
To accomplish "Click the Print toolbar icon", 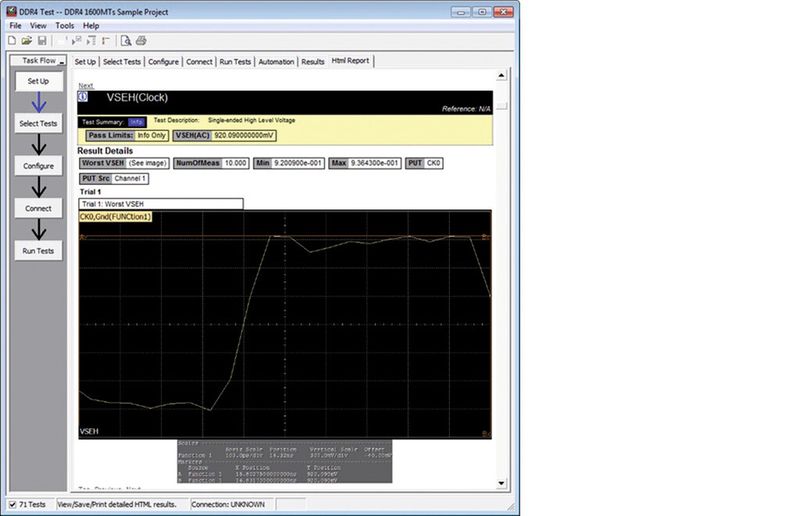I will 141,41.
